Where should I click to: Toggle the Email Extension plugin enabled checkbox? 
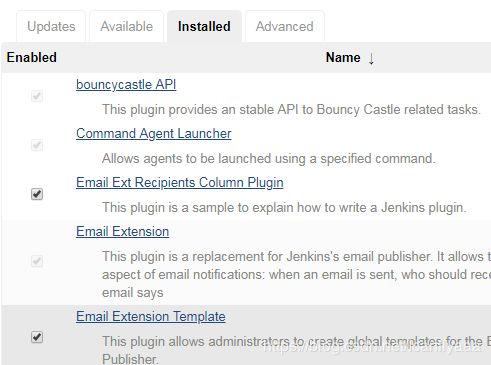pyautogui.click(x=37, y=261)
